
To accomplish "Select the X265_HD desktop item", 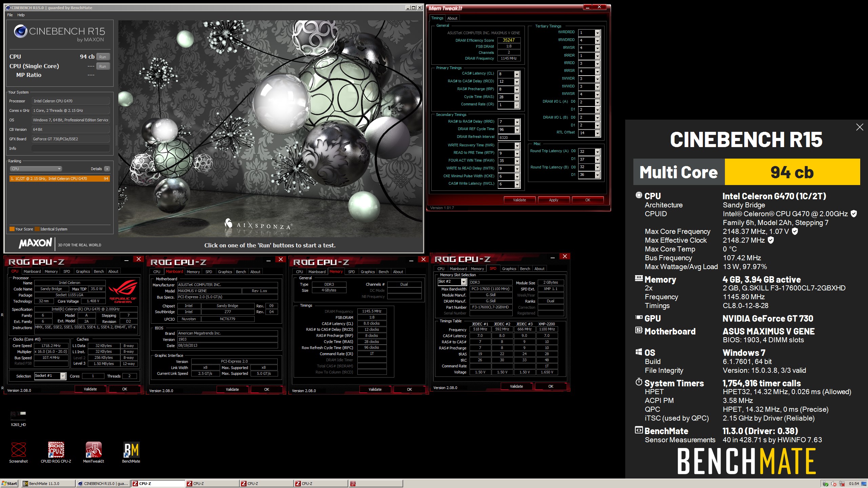I will point(18,418).
